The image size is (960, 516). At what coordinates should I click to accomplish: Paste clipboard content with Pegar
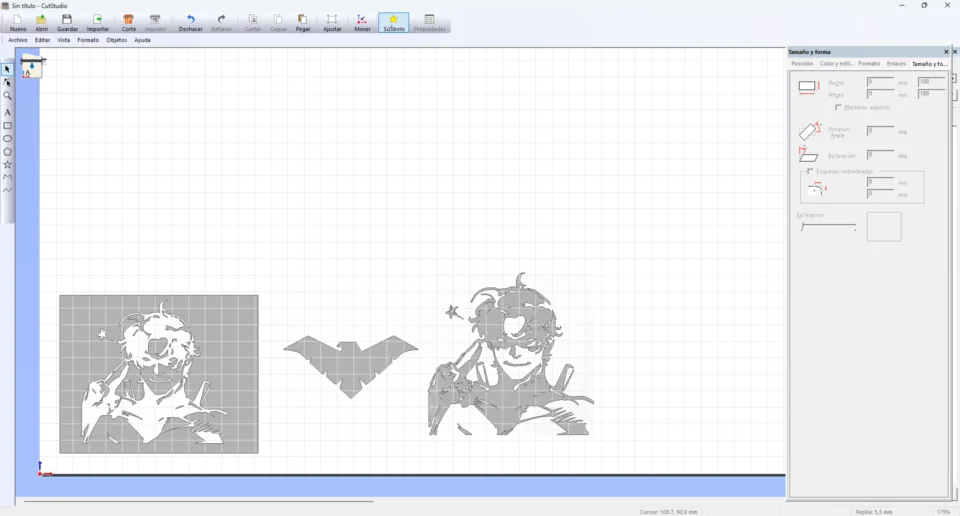pos(303,23)
